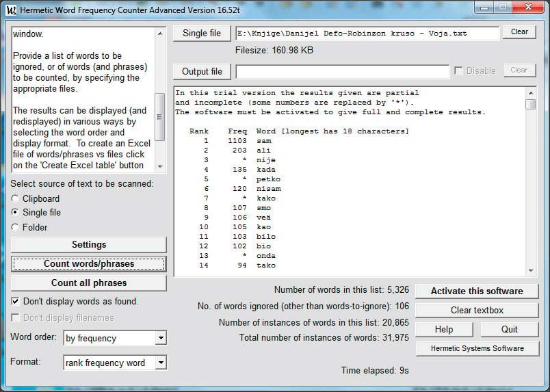Image resolution: width=550 pixels, height=392 pixels.
Task: Click the word 'petko' in results
Action: coord(268,179)
